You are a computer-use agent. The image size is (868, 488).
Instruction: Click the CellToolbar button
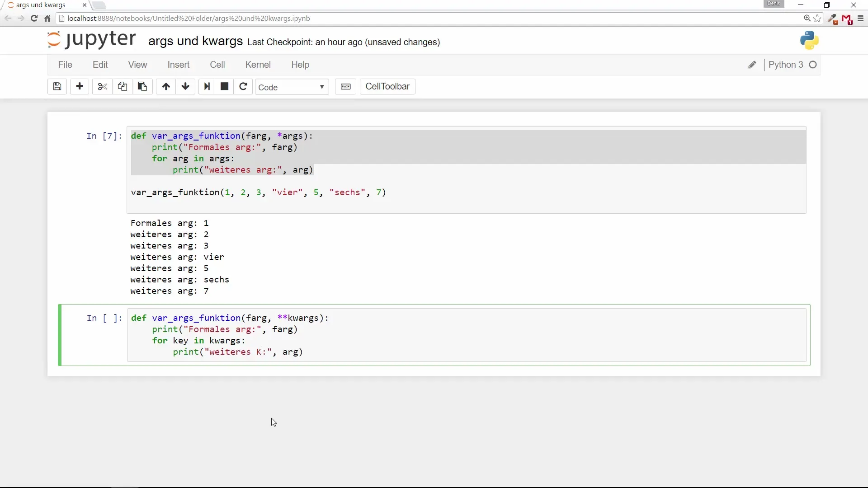tap(387, 86)
